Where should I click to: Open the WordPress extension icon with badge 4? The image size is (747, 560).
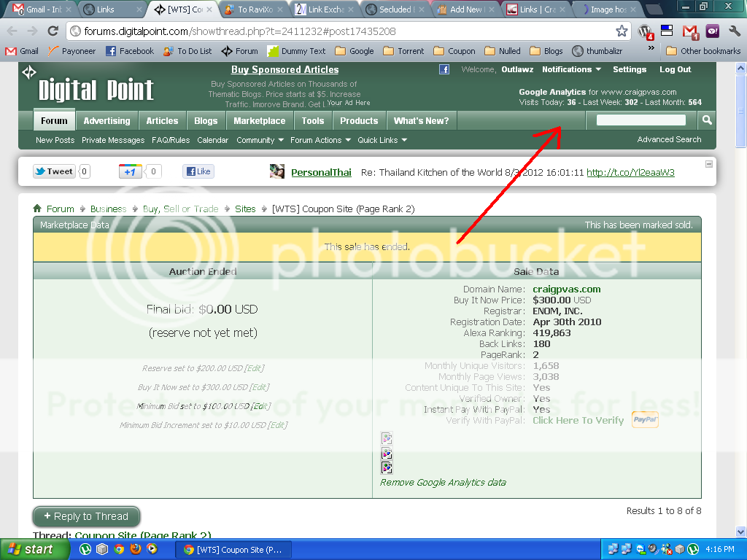point(646,32)
